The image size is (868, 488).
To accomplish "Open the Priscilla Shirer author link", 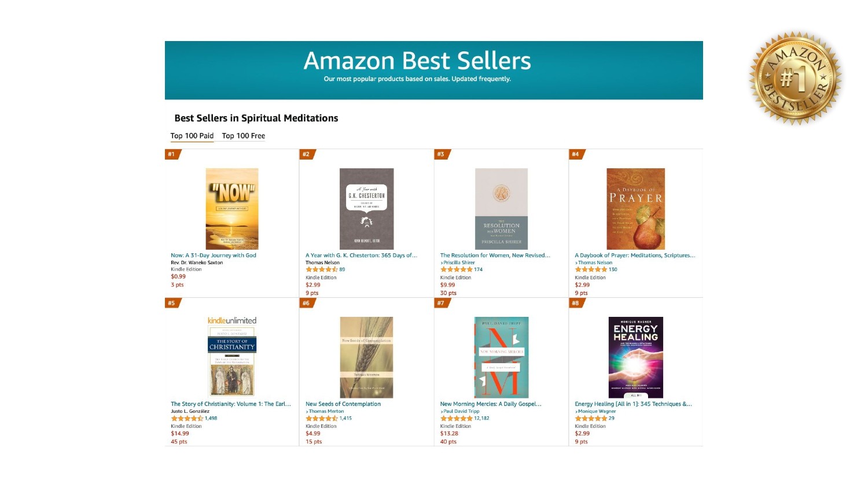I will pyautogui.click(x=459, y=263).
